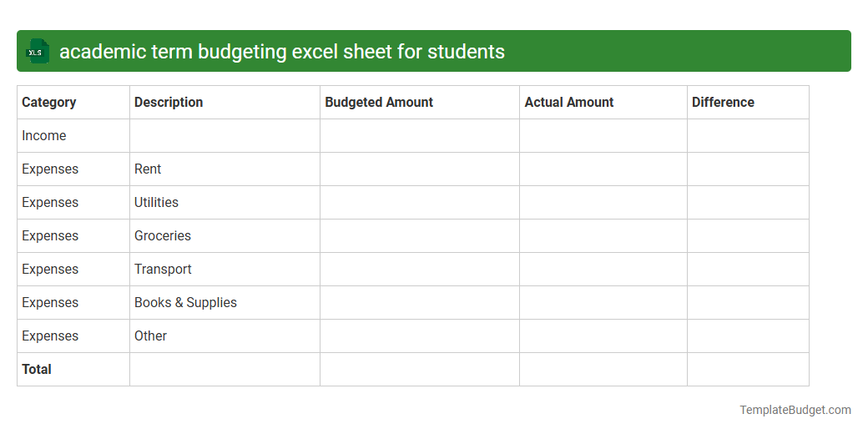Click Budgeted Amount cell for Income

tap(420, 135)
